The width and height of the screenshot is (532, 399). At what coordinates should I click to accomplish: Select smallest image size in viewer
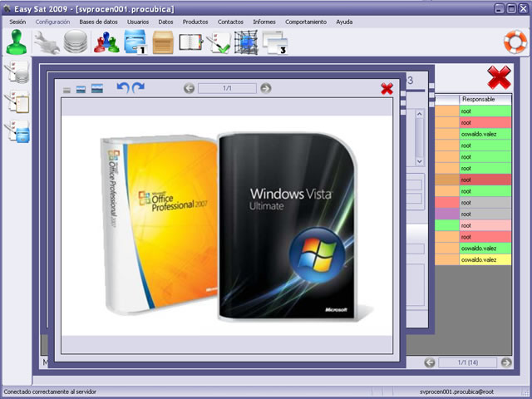click(66, 90)
